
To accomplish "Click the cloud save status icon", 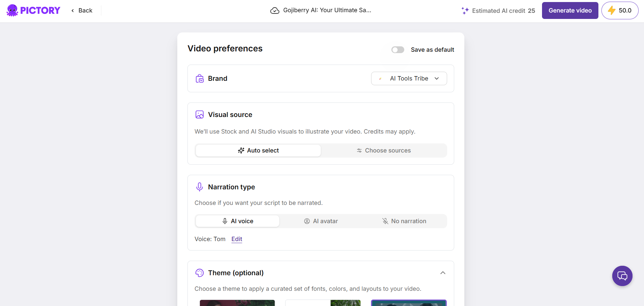I will tap(275, 10).
